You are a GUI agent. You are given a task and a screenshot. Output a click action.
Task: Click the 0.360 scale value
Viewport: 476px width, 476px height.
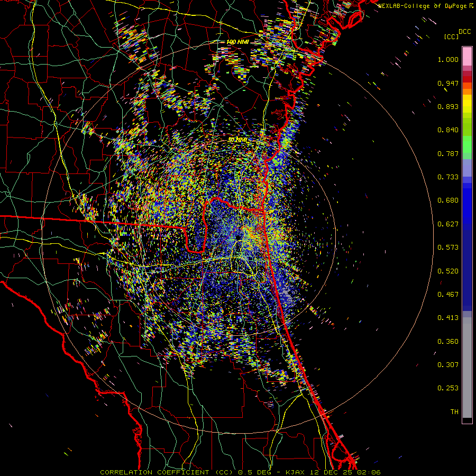(448, 342)
